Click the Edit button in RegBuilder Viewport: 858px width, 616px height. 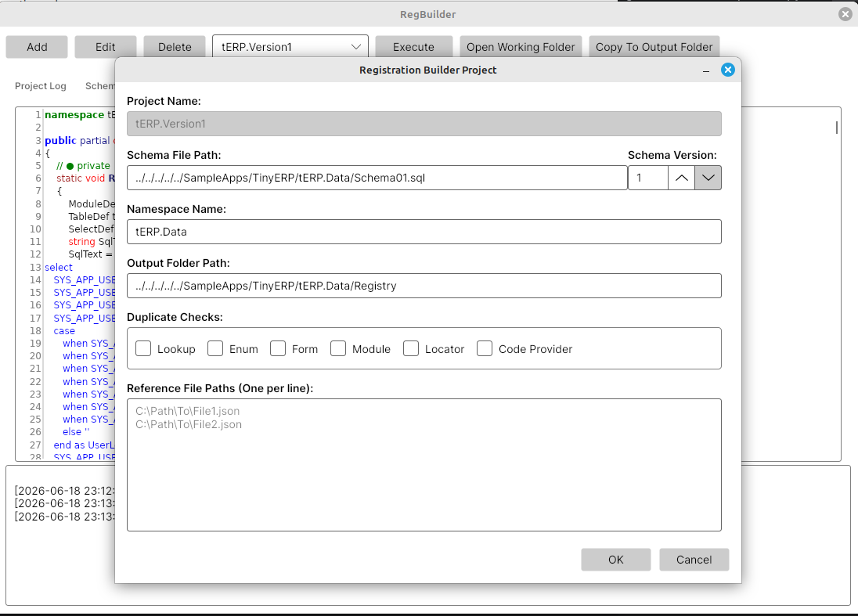click(105, 47)
